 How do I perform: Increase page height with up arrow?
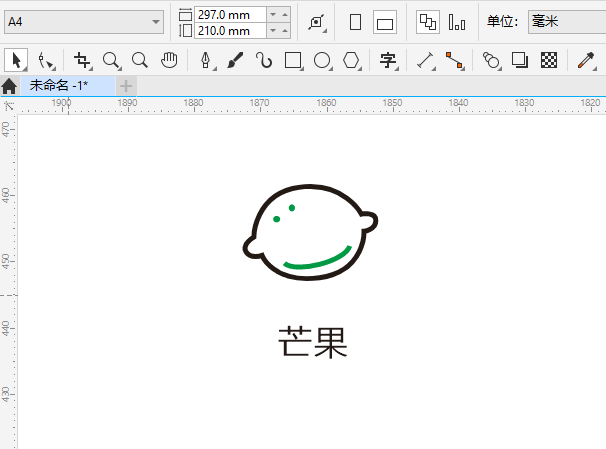[x=285, y=31]
